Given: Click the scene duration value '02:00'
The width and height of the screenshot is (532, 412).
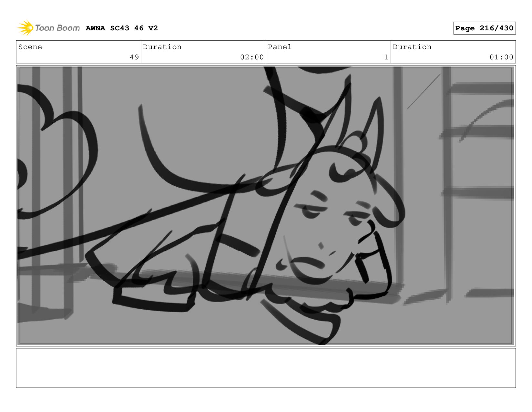Looking at the screenshot, I should [x=252, y=57].
